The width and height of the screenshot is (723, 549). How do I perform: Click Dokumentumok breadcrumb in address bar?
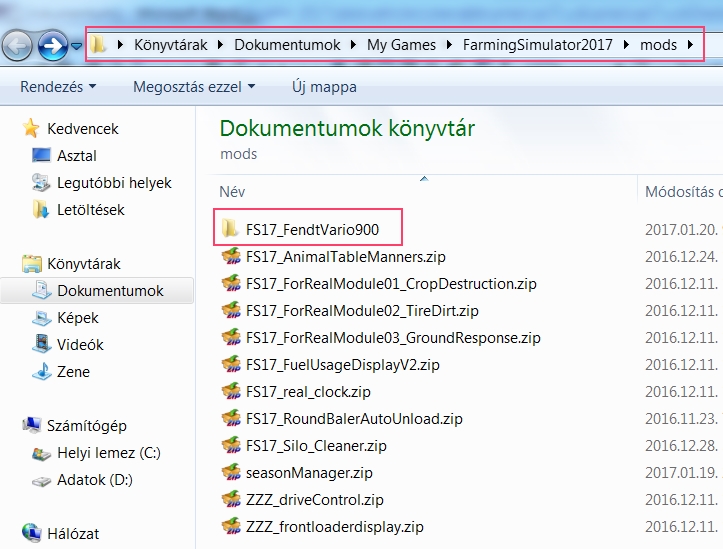pyautogui.click(x=287, y=45)
